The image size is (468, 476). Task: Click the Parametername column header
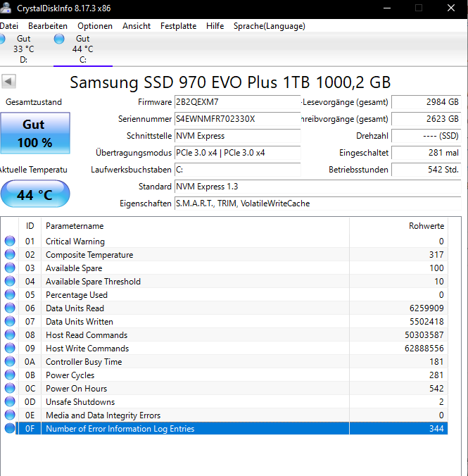point(195,226)
